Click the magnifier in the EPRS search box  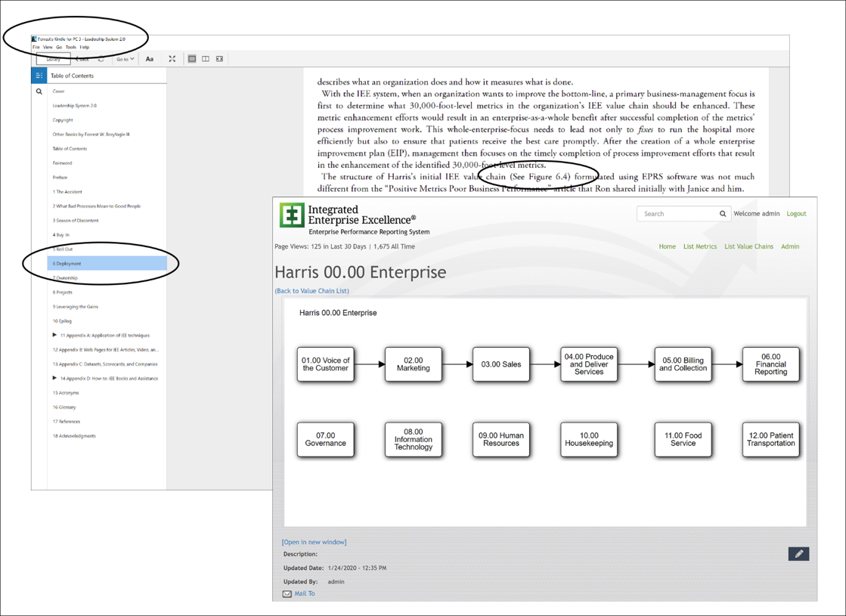tap(723, 214)
